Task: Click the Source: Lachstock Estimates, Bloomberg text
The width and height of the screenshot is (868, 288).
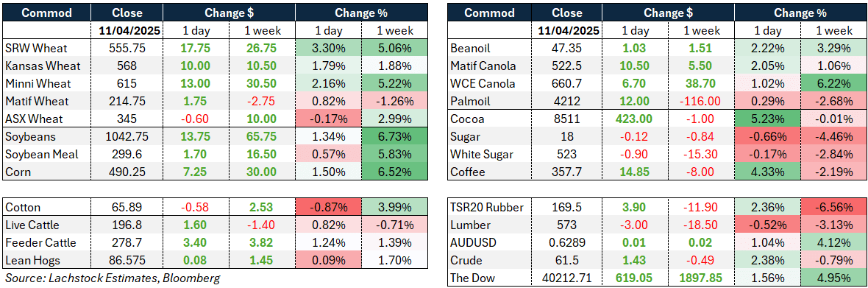Action: coord(112,278)
